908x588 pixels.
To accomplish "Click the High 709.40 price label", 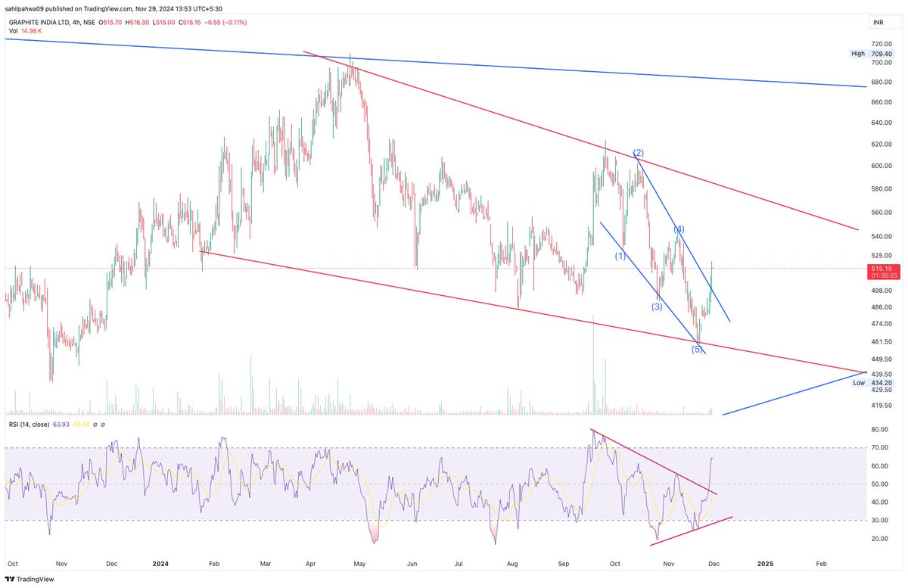I will tap(872, 54).
